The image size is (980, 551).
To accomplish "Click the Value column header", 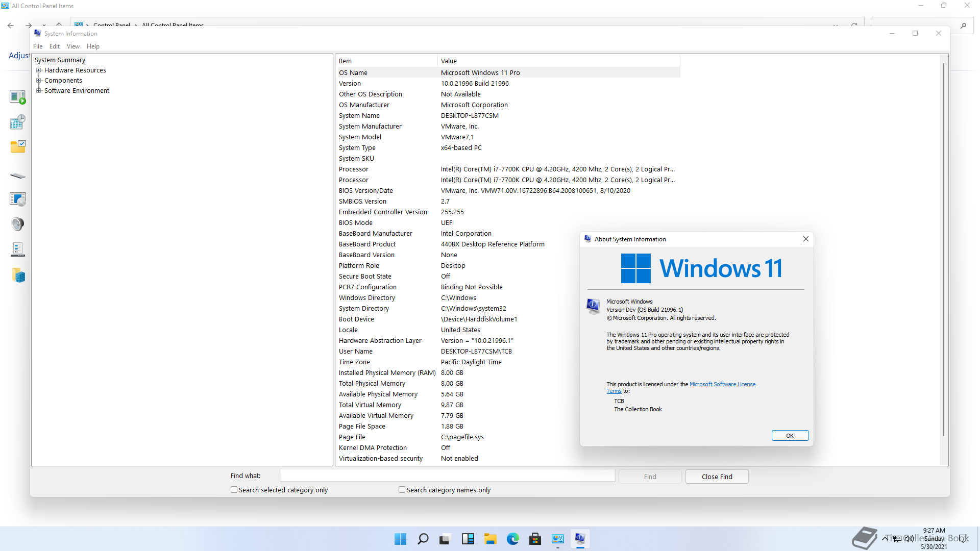I will (559, 61).
